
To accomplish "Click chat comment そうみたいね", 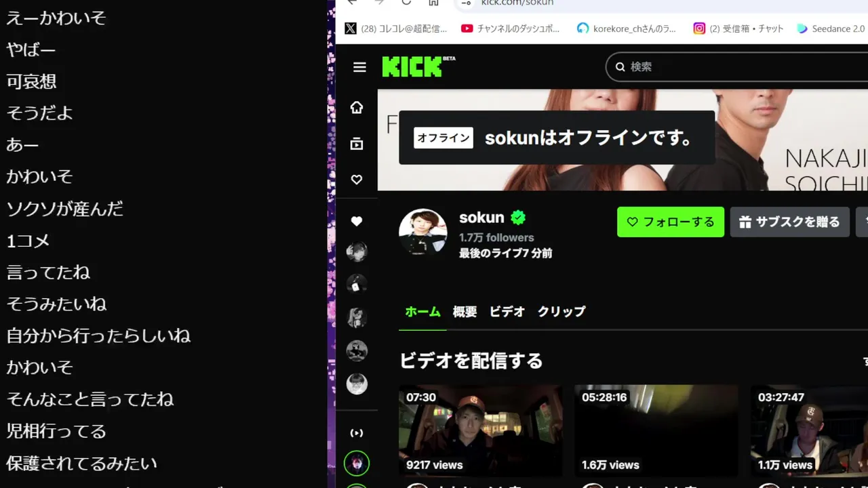I will [x=56, y=304].
